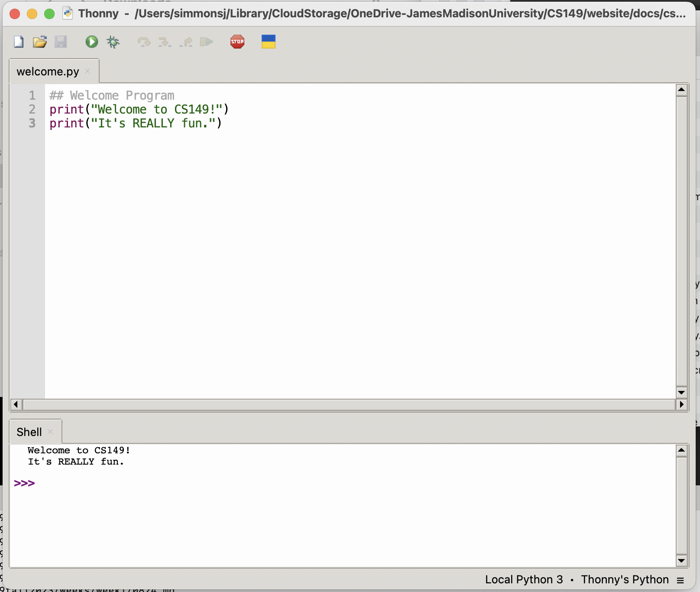
Task: Click the Ukraine flag support icon
Action: [269, 42]
